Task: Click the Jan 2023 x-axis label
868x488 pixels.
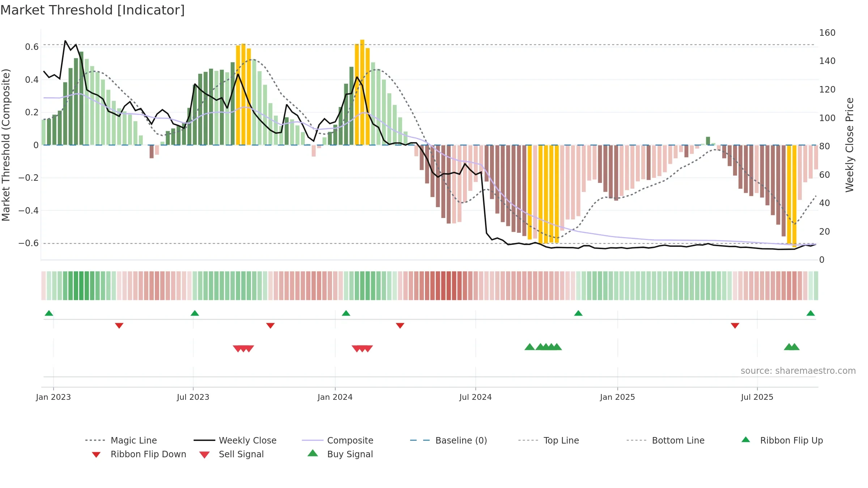Action: click(x=54, y=397)
